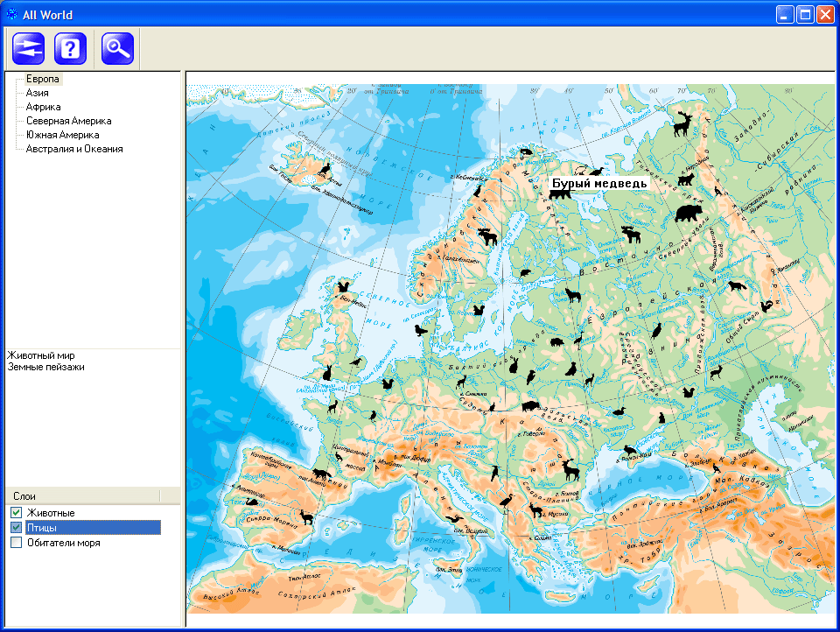840x632 pixels.
Task: Pick Южная Америка from the tree
Action: coord(62,135)
